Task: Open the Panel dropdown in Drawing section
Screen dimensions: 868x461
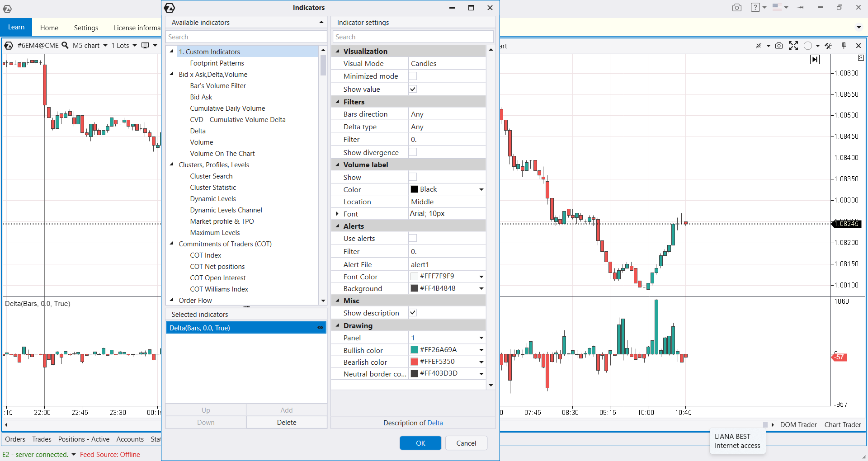Action: click(x=481, y=338)
